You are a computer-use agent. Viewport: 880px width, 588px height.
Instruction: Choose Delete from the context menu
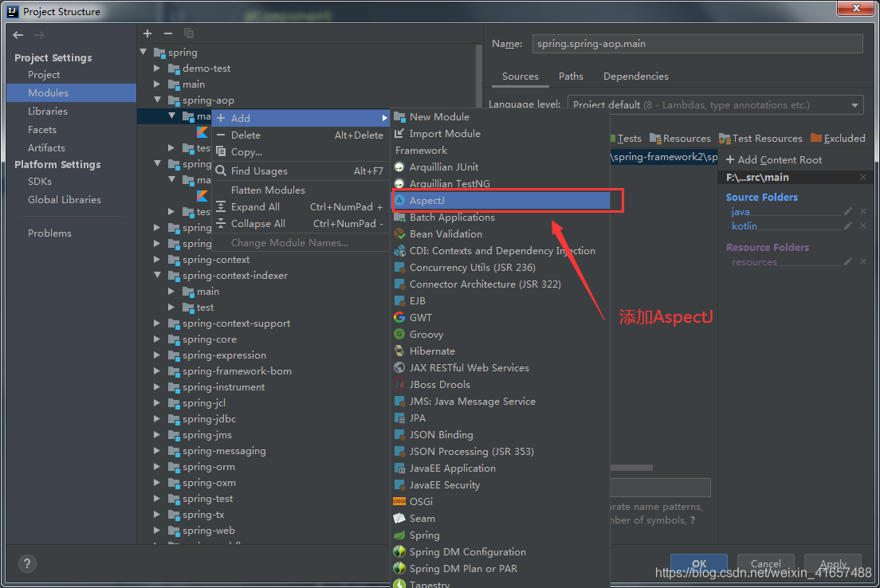tap(301, 135)
